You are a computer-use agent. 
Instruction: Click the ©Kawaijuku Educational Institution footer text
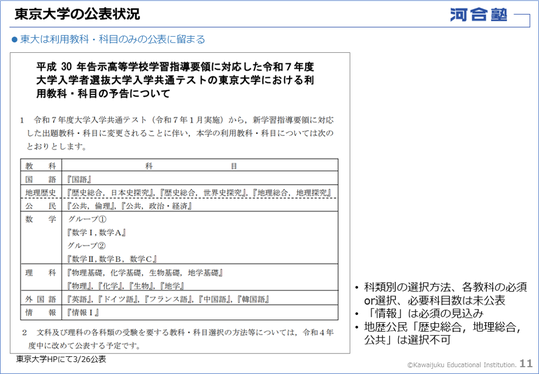462,365
